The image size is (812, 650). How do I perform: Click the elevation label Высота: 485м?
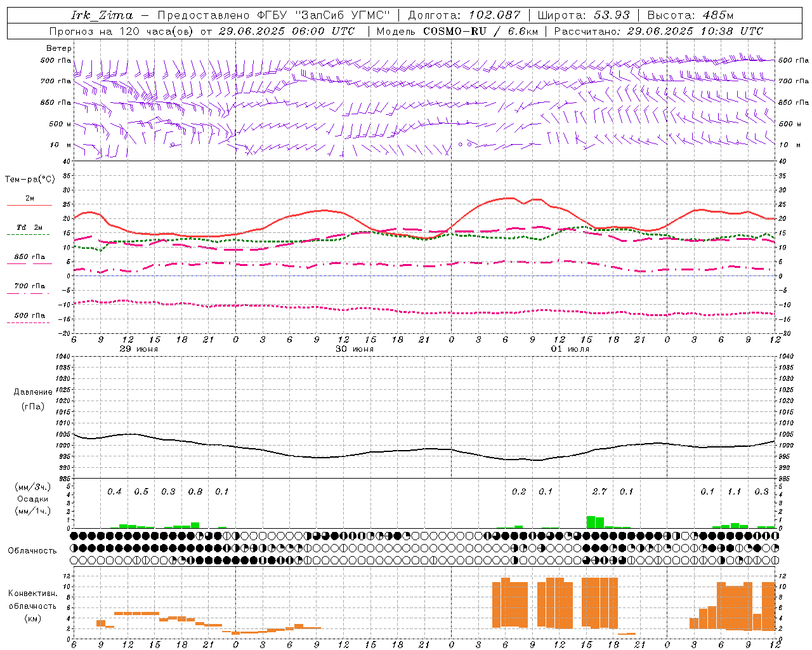[691, 15]
